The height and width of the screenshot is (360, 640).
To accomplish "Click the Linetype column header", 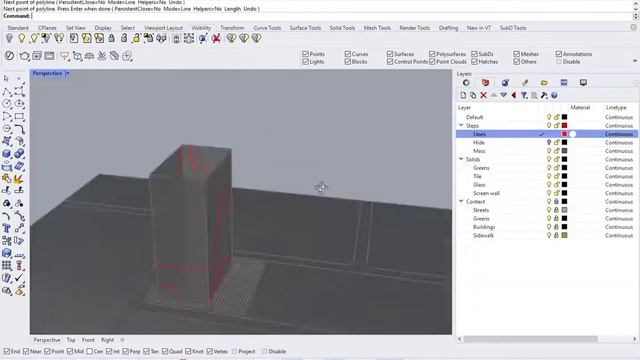I will (x=616, y=107).
